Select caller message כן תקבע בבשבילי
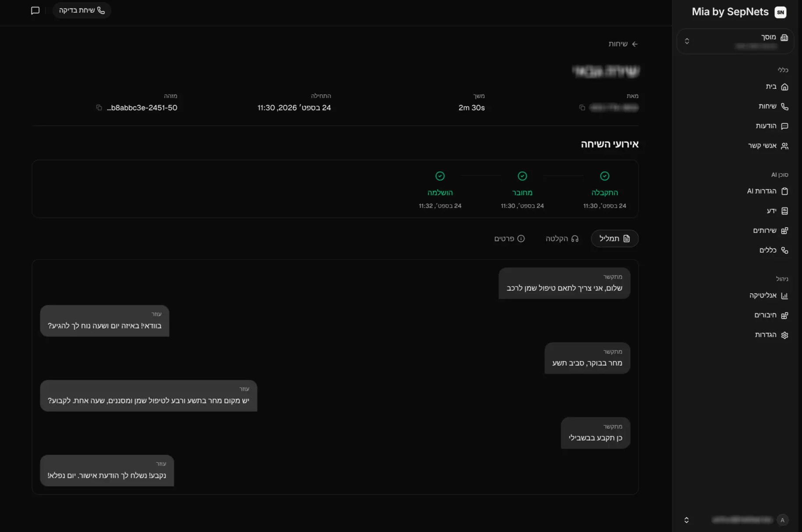Viewport: 802px width, 532px height. point(596,433)
